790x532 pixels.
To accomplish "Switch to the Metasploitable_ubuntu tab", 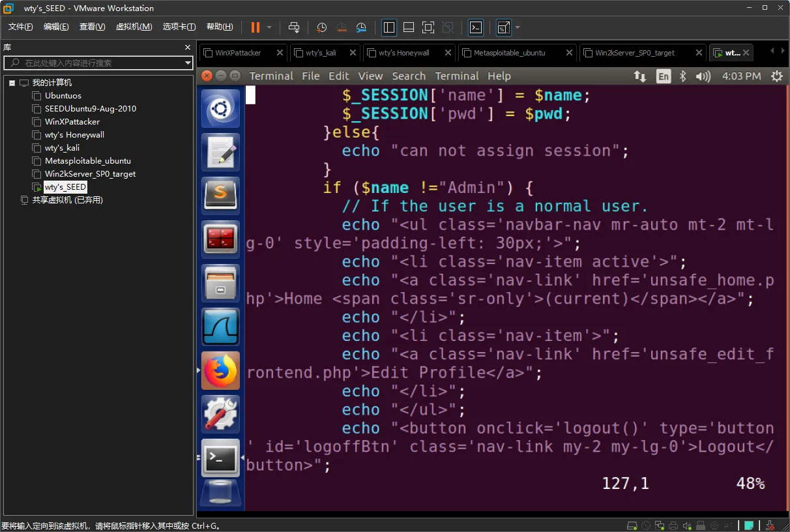I will pos(509,53).
